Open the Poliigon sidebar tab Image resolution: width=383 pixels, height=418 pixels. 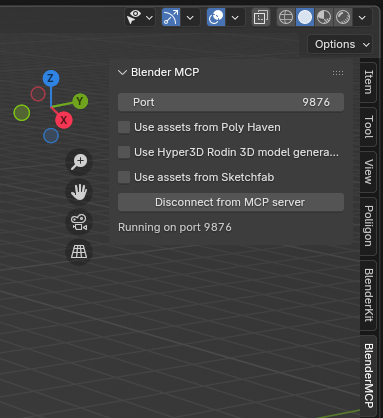click(x=368, y=226)
